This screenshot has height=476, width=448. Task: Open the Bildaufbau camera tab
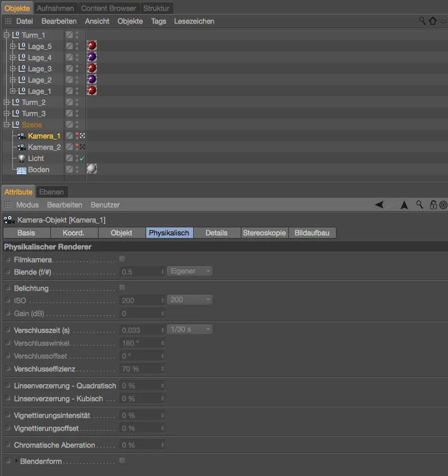(312, 233)
